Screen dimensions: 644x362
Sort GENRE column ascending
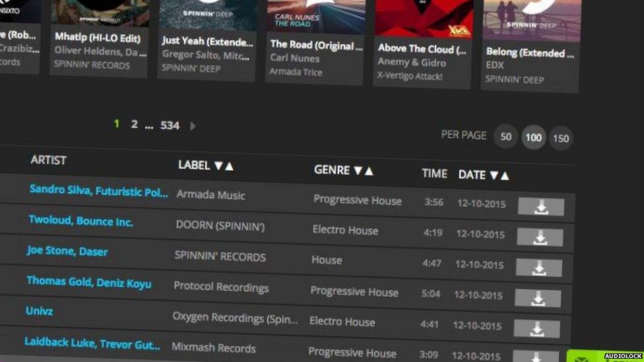click(x=369, y=171)
